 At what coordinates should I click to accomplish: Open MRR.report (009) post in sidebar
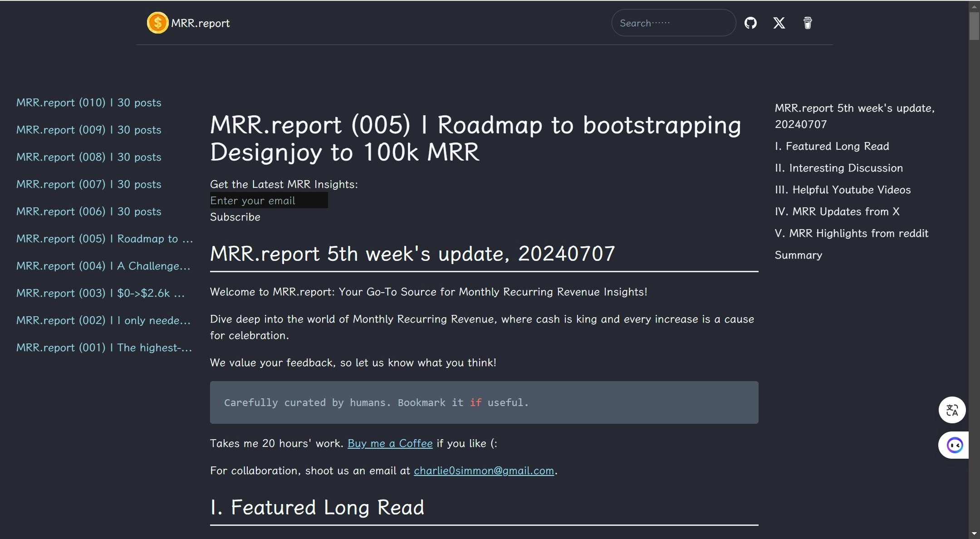[89, 130]
